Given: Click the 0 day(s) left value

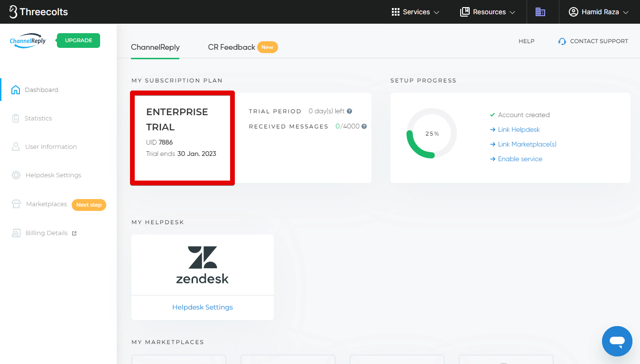Looking at the screenshot, I should [326, 111].
